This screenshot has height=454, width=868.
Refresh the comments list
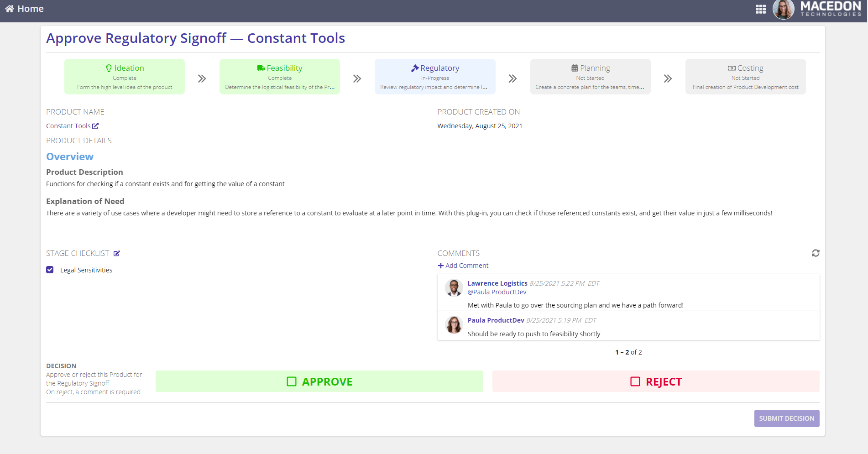[816, 253]
